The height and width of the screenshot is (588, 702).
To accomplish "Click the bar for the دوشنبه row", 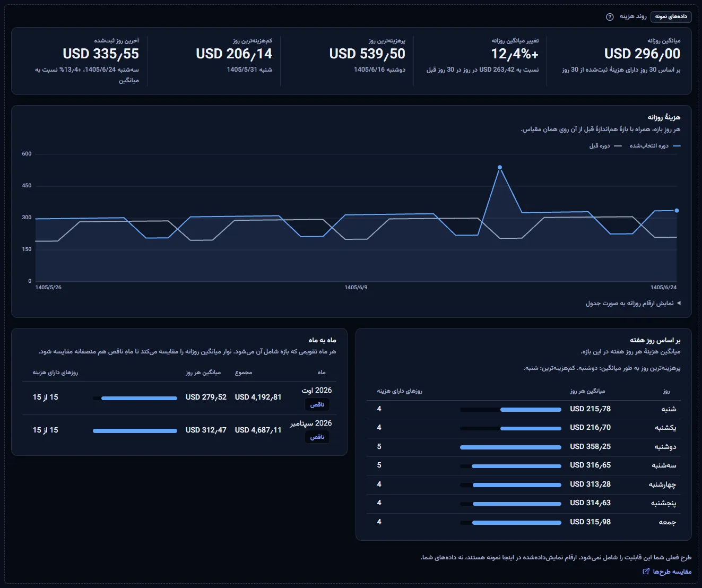I will (510, 447).
